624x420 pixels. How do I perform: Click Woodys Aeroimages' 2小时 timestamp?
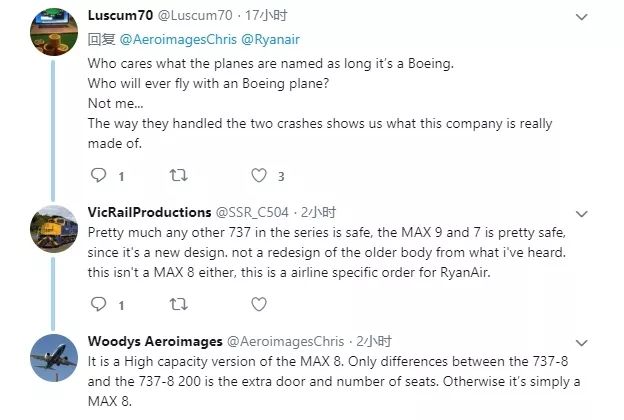click(373, 341)
